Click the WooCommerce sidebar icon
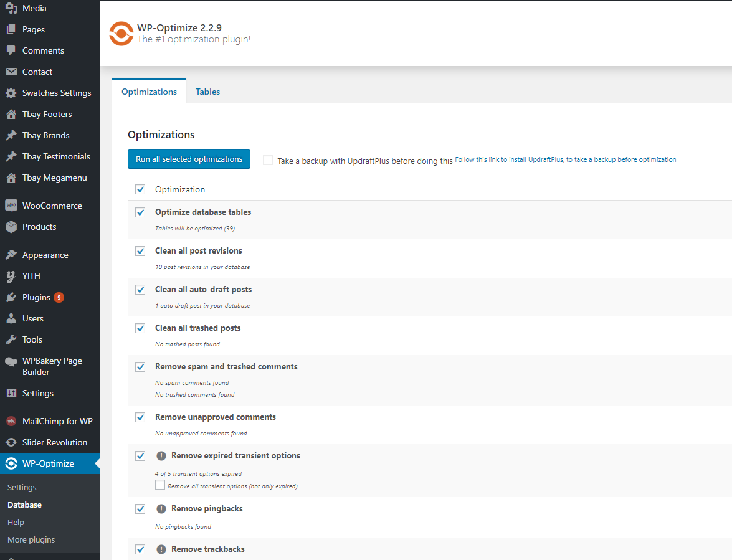This screenshot has width=732, height=560. click(x=11, y=206)
